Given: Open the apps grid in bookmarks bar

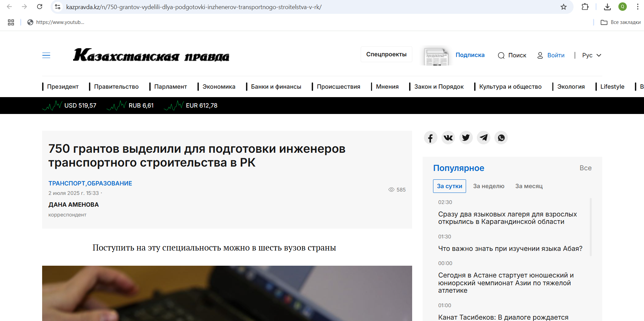Looking at the screenshot, I should (11, 22).
